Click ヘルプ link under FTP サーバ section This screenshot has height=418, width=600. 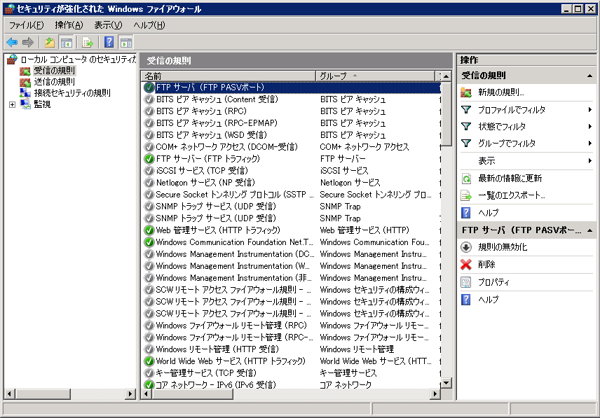488,300
